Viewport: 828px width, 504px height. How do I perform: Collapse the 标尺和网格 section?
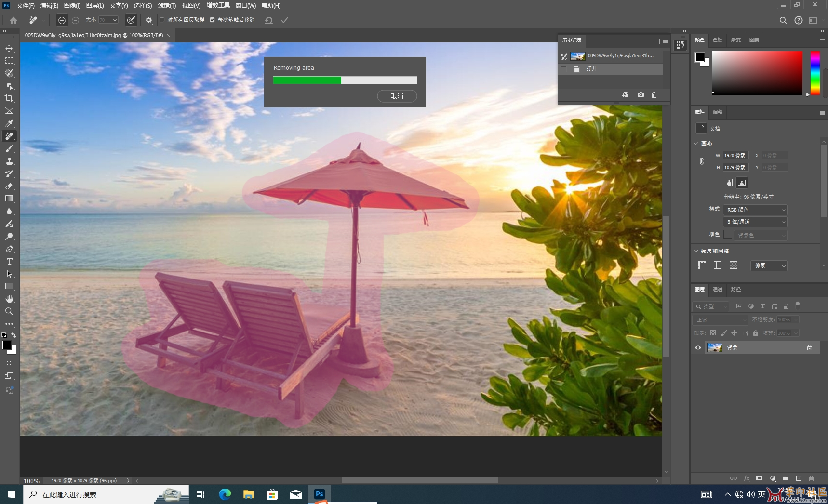(x=696, y=251)
